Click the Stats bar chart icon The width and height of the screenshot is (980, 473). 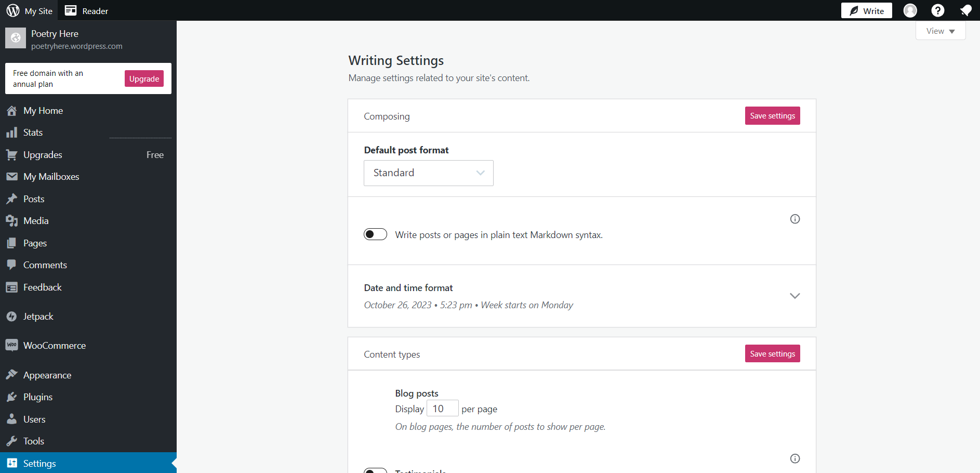pyautogui.click(x=12, y=133)
